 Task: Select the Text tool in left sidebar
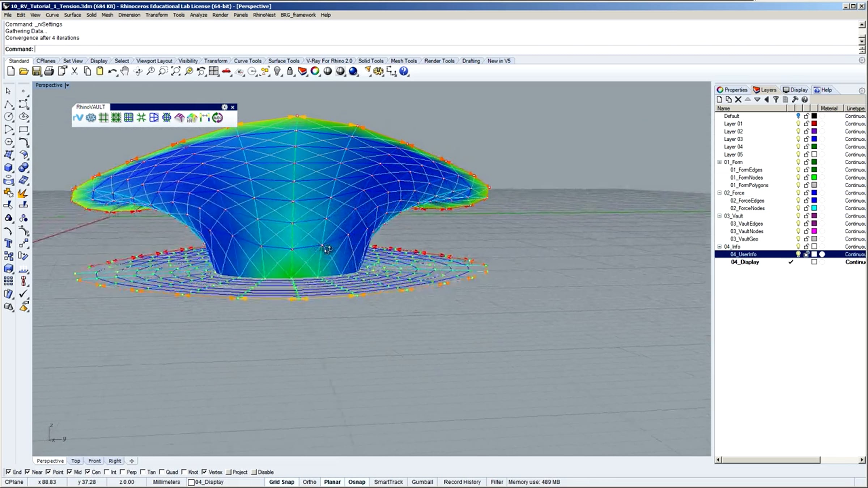tap(8, 243)
